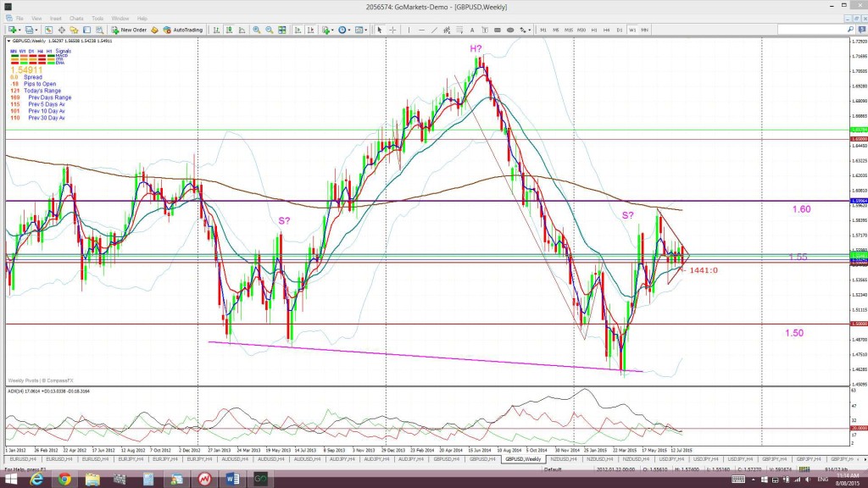Show the Market Watch window icon
The height and width of the screenshot is (488, 868).
48,30
